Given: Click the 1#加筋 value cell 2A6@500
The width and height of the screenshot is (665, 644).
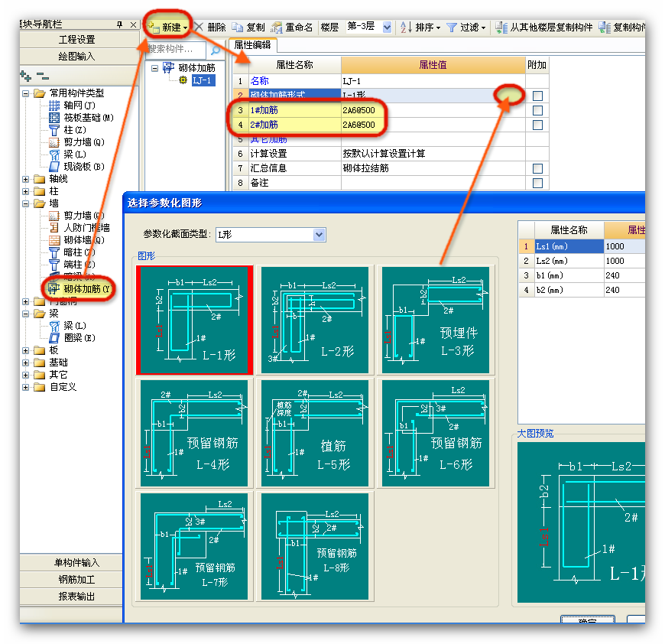Looking at the screenshot, I should 433,110.
